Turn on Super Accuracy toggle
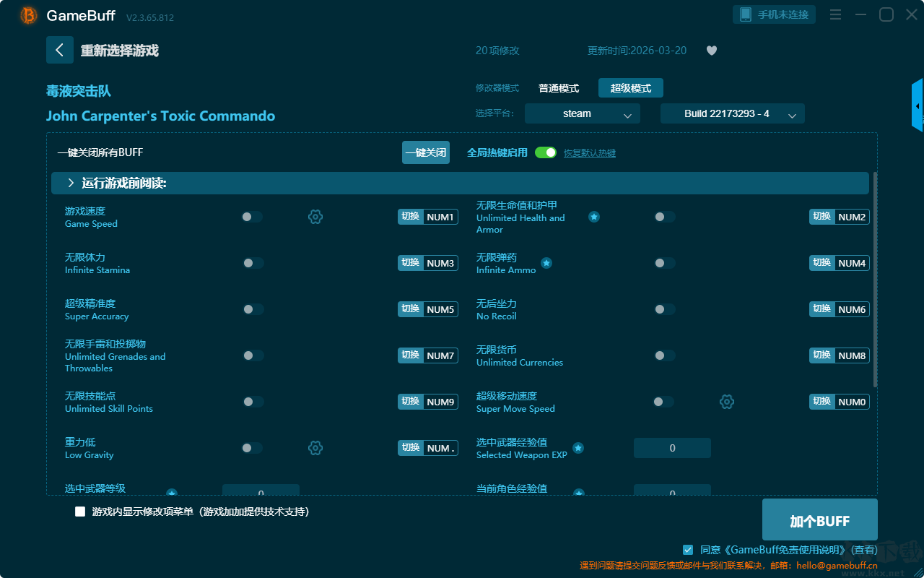Screen dimensions: 924x578 tap(252, 309)
